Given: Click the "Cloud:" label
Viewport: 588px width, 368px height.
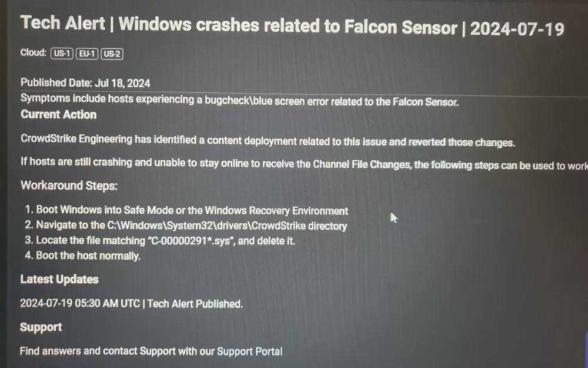Looking at the screenshot, I should pos(33,53).
